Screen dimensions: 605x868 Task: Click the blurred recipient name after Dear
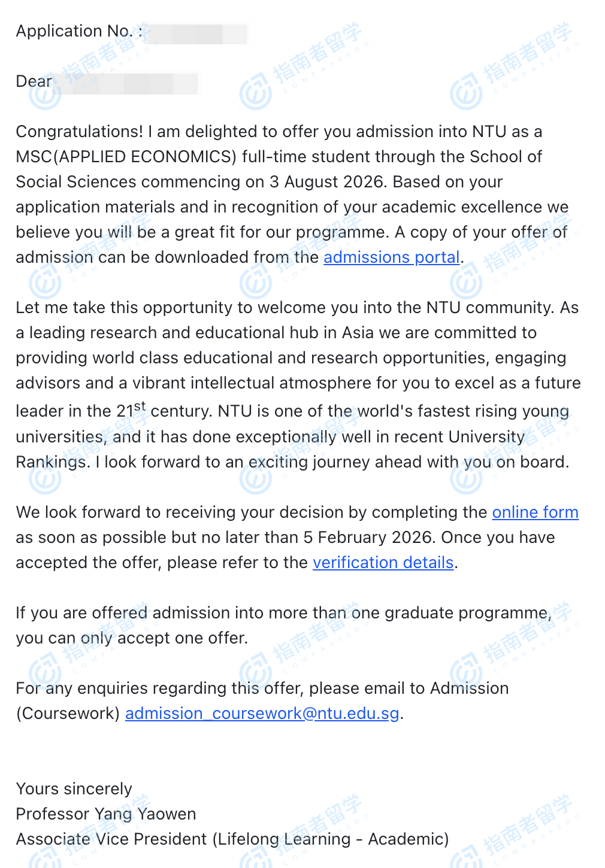click(127, 83)
